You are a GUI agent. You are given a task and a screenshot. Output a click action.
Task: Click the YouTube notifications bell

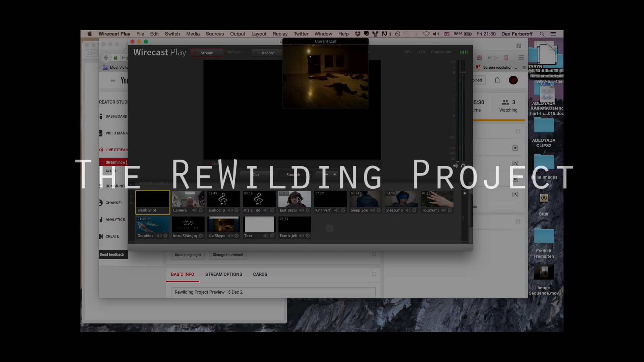click(x=497, y=80)
